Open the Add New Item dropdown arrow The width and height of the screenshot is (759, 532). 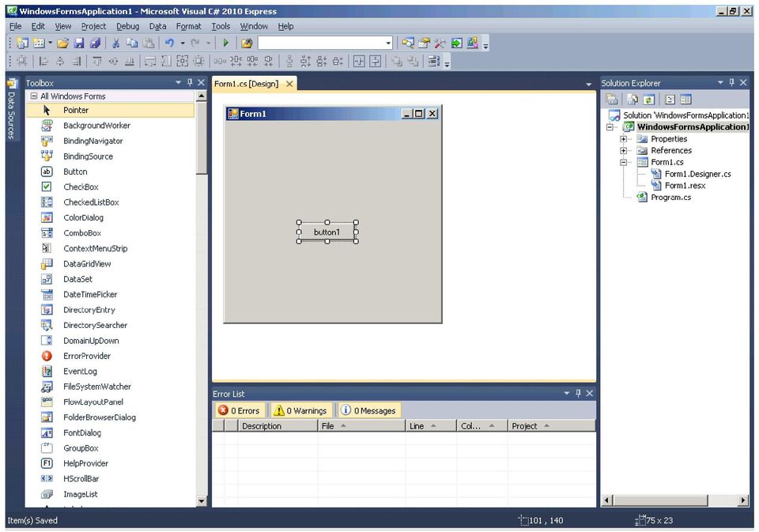(x=50, y=43)
